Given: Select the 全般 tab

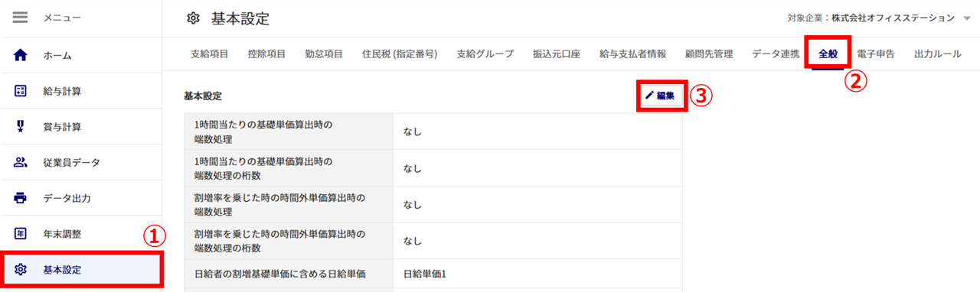Looking at the screenshot, I should pyautogui.click(x=828, y=54).
